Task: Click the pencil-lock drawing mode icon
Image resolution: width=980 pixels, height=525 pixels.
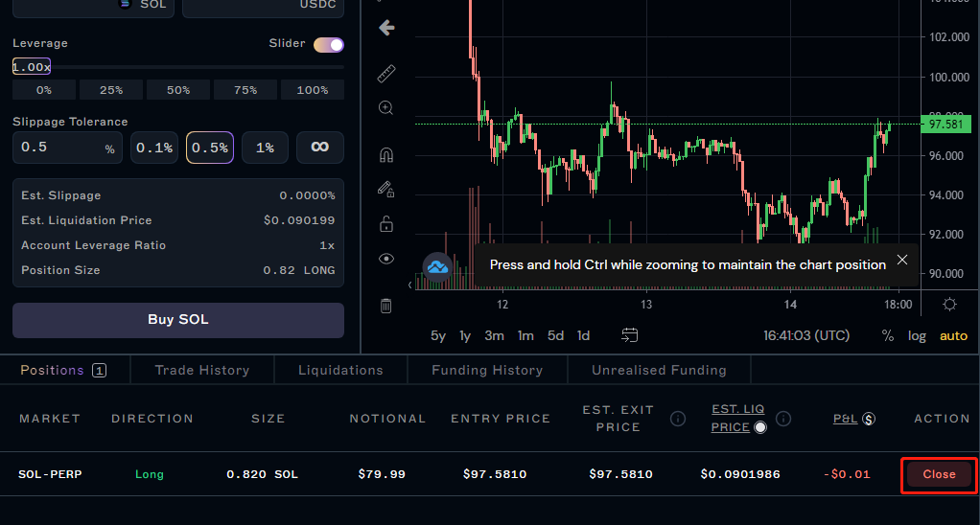Action: tap(386, 189)
